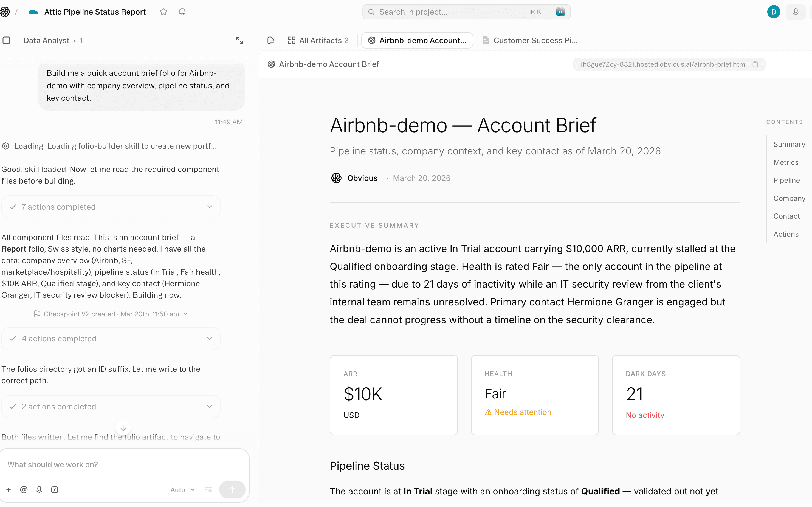
Task: Open the mention @ icon in composer
Action: [24, 490]
